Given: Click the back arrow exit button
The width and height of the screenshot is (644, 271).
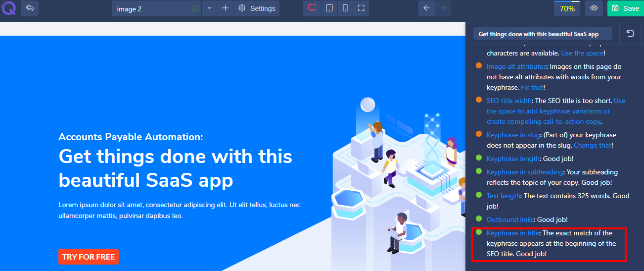Looking at the screenshot, I should pos(30,8).
